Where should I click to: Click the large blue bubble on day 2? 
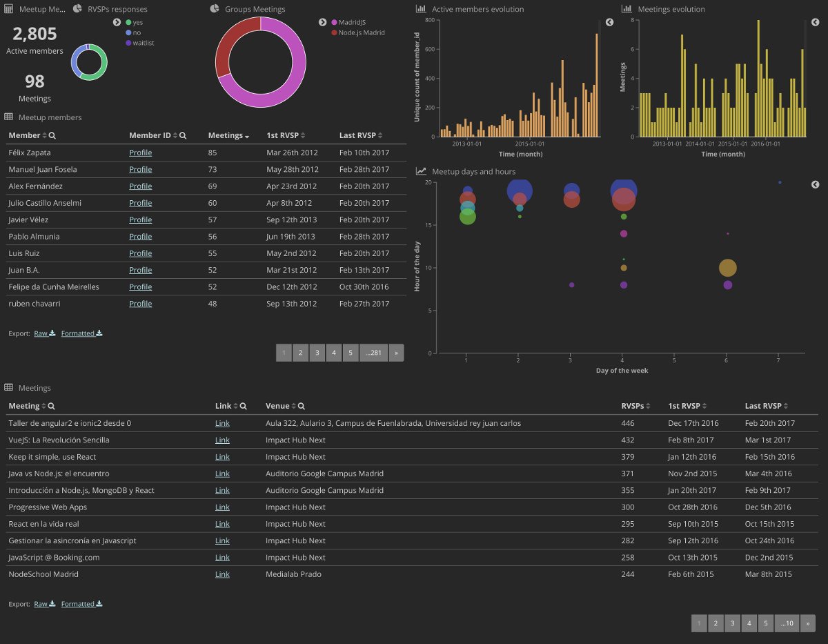pos(519,191)
